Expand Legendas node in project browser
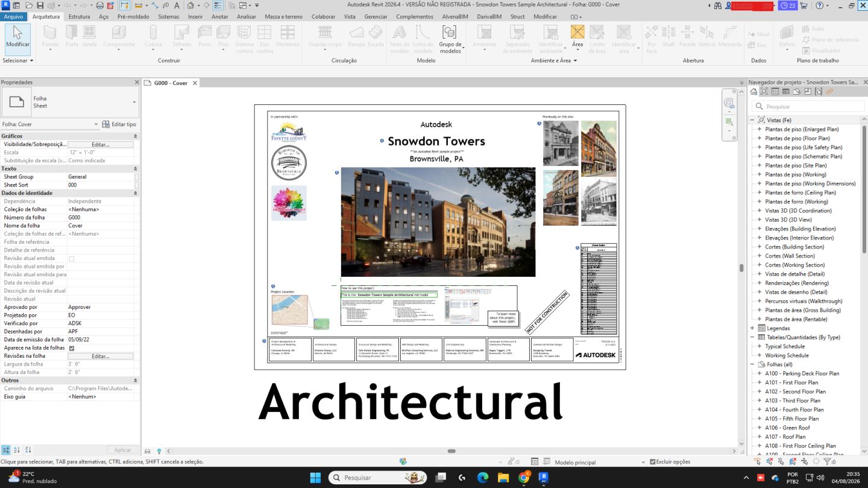The width and height of the screenshot is (868, 488). click(x=752, y=328)
